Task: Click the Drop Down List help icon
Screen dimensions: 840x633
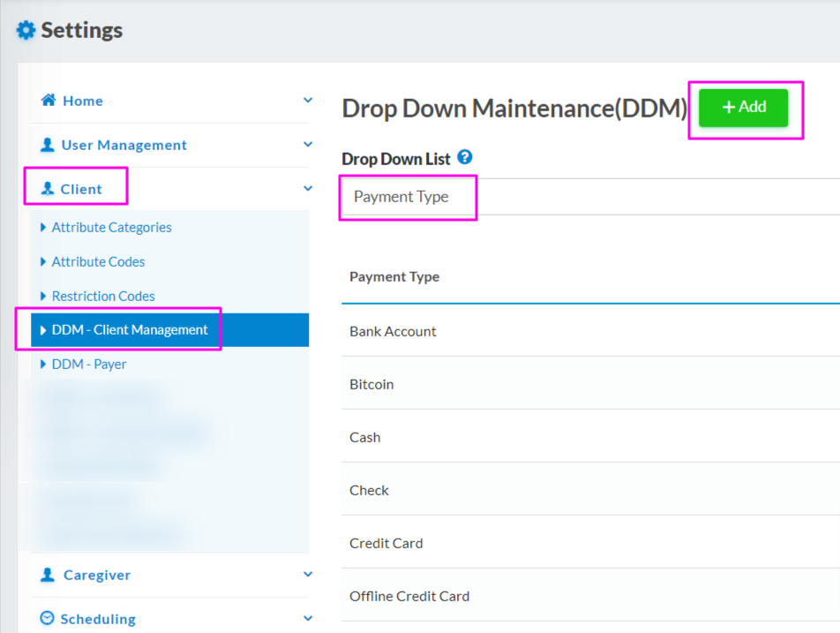Action: [x=465, y=158]
